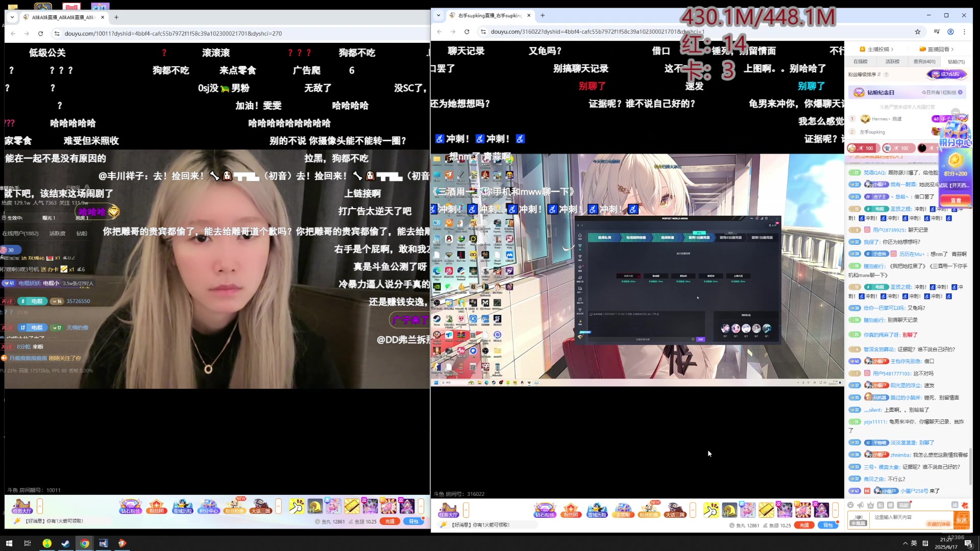Open Chrome profile icon in right window
The image size is (980, 551).
tap(950, 32)
